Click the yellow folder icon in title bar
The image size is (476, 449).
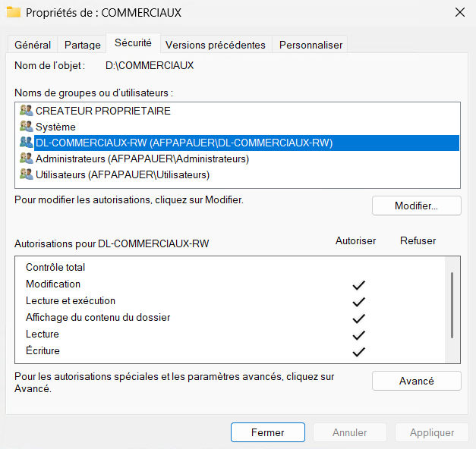14,13
